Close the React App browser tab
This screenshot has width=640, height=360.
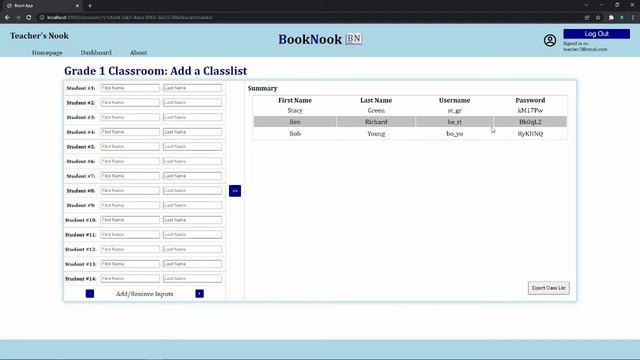[x=78, y=6]
